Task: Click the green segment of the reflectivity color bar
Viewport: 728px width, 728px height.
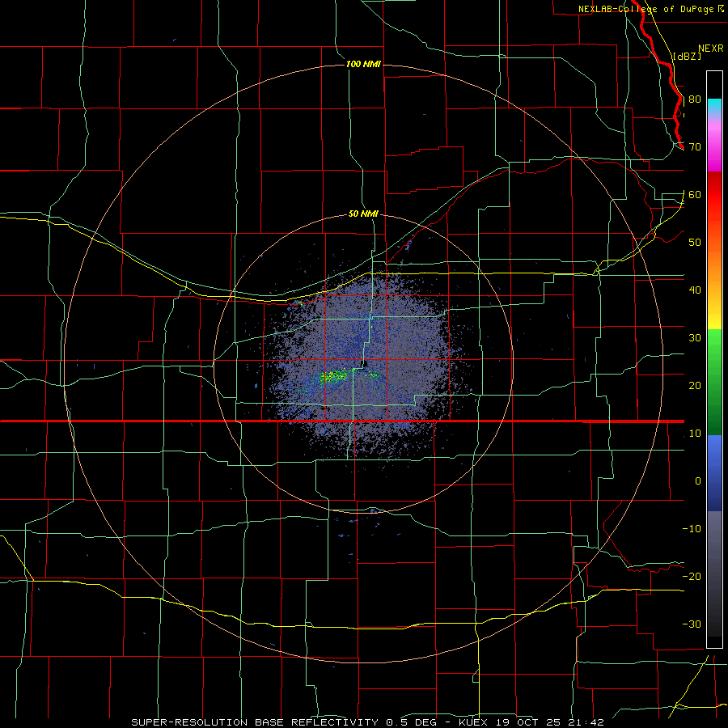Action: pyautogui.click(x=714, y=382)
